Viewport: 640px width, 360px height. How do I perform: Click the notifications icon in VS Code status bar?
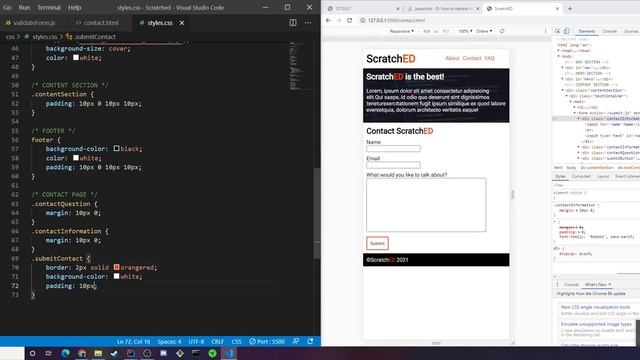[x=310, y=341]
